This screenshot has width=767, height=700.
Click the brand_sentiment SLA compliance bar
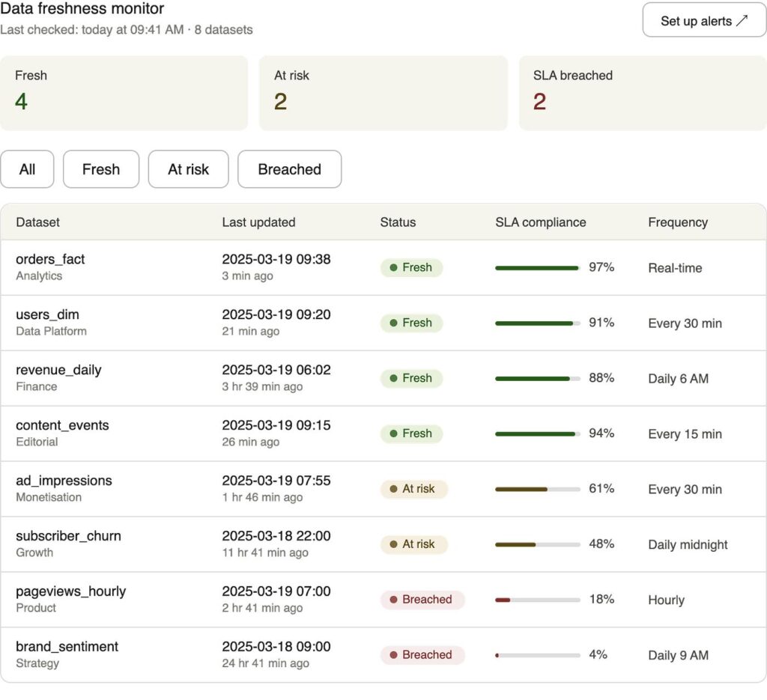tap(538, 655)
